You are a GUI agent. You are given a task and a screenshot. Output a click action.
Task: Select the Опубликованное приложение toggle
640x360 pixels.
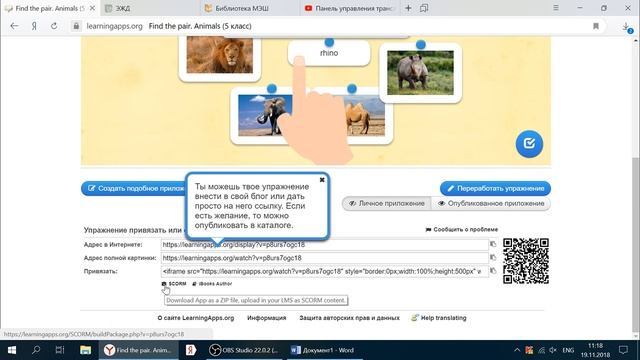pos(491,203)
